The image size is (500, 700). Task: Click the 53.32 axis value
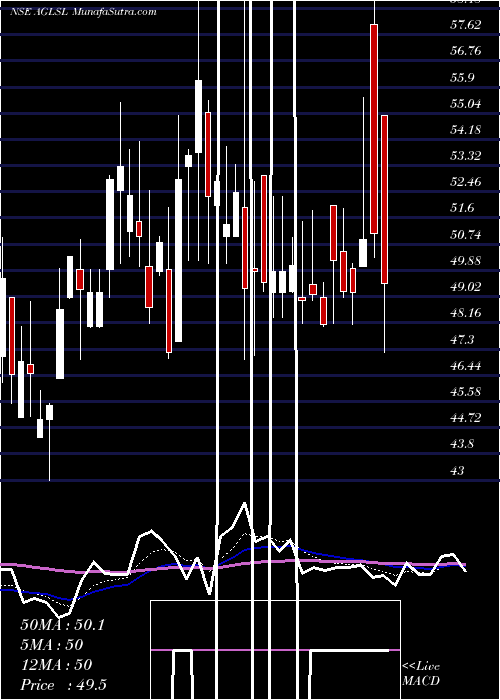tap(466, 155)
